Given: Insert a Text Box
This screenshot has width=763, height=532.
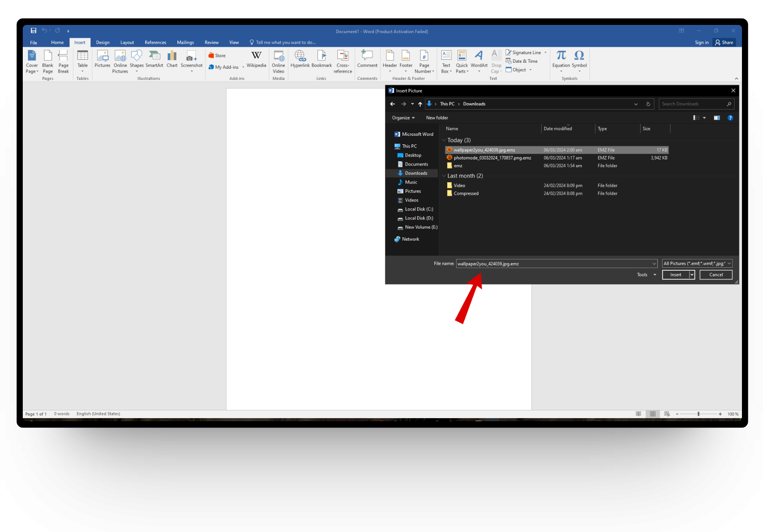Looking at the screenshot, I should tap(446, 62).
